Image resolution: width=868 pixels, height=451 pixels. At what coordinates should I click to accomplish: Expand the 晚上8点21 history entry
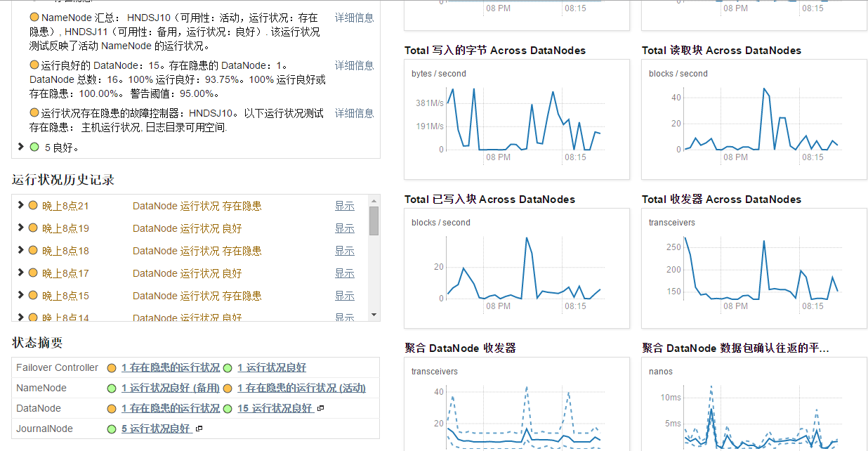click(x=20, y=206)
